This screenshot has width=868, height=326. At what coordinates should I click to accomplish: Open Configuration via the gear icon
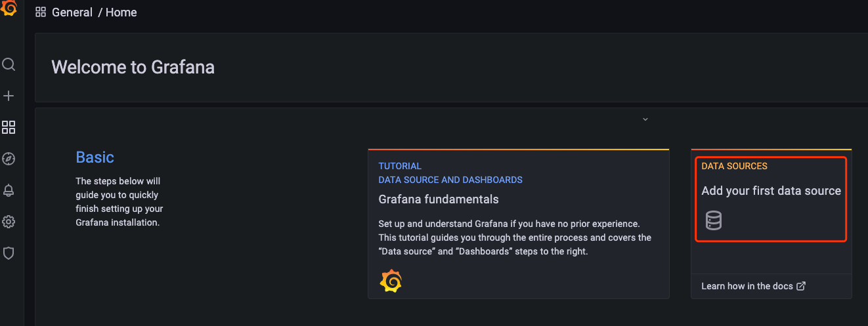tap(9, 222)
